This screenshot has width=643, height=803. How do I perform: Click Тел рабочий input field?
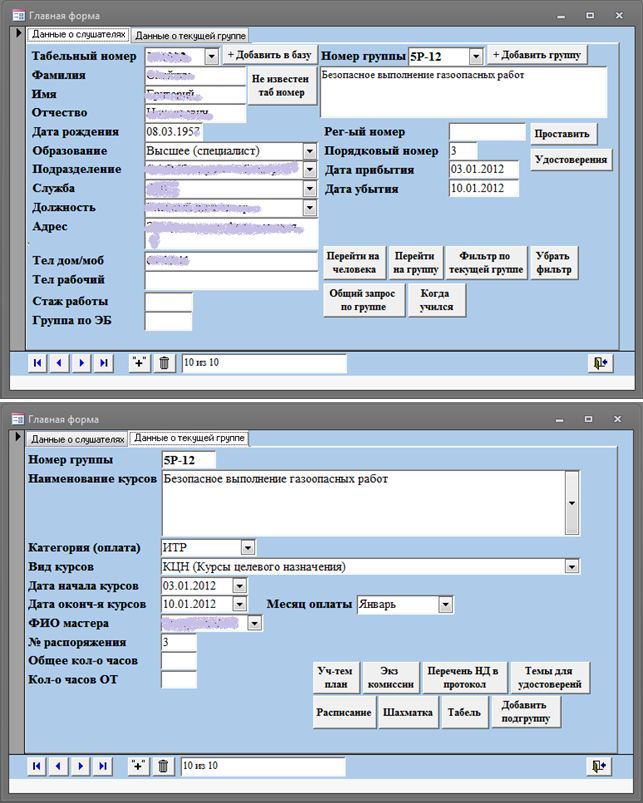point(231,280)
